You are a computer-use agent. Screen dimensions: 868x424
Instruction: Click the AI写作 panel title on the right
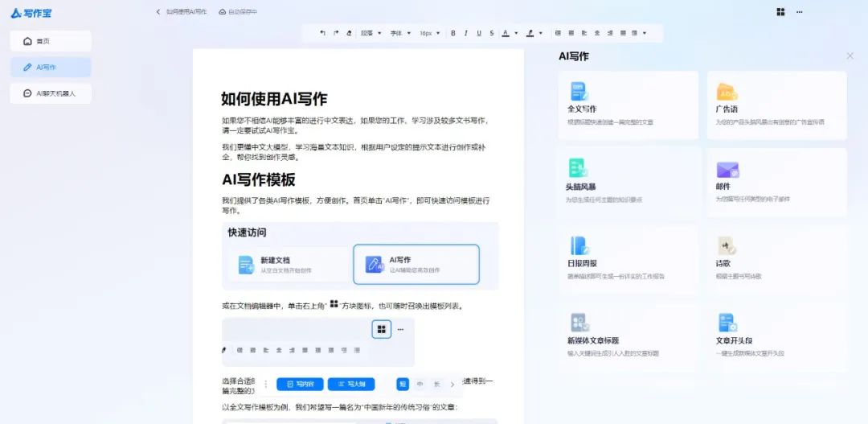point(574,56)
